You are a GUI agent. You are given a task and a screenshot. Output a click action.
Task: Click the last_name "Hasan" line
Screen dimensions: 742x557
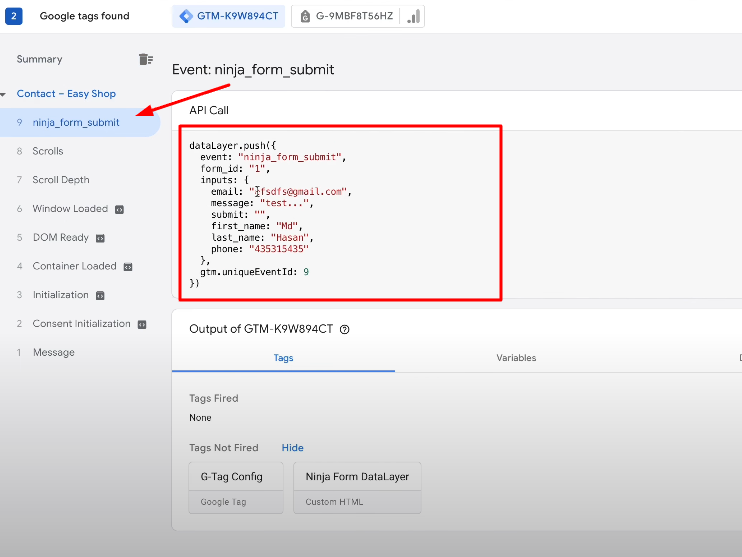tap(262, 238)
